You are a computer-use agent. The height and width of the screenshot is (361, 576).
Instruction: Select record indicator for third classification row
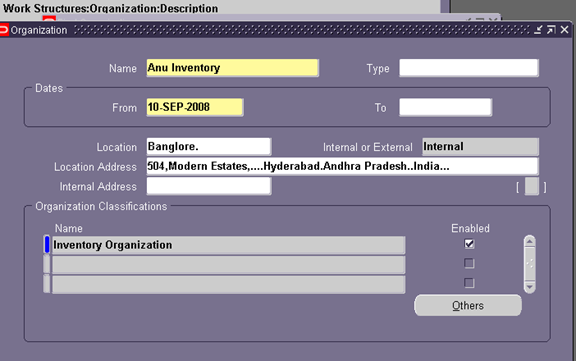(x=47, y=284)
